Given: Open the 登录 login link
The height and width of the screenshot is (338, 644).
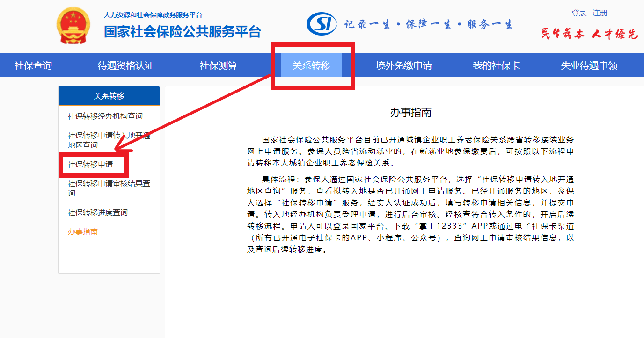Looking at the screenshot, I should pyautogui.click(x=579, y=13).
